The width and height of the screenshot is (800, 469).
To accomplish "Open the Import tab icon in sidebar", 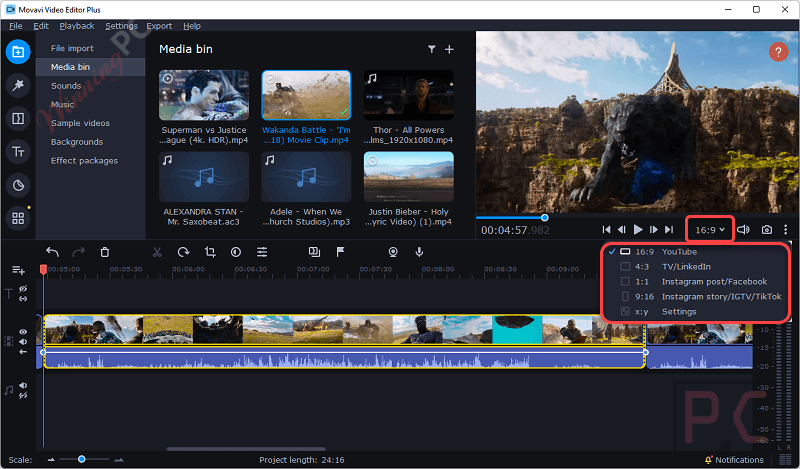I will click(18, 52).
